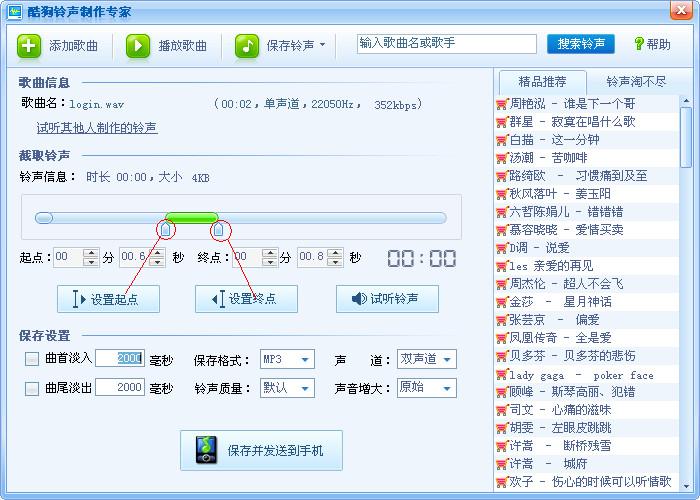Screen dimensions: 700x500
Task: Click the 曲首淡入 milliseconds input field
Action: (120, 358)
